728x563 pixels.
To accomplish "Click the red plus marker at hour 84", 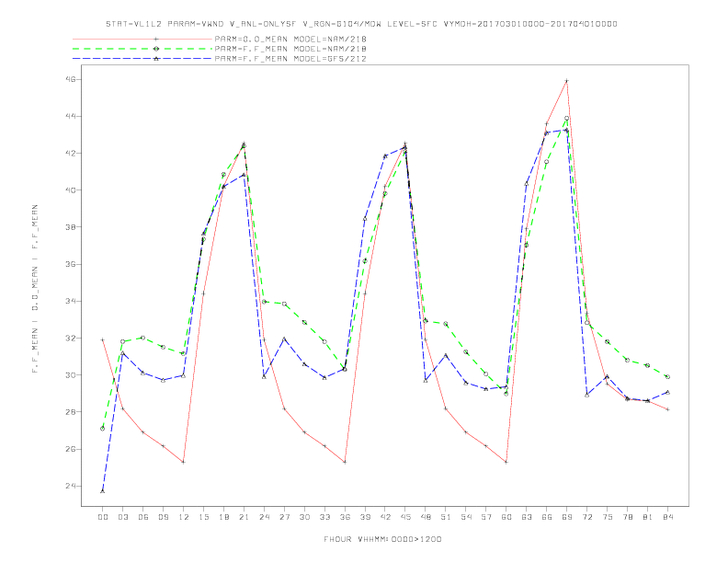I will coord(667,409).
